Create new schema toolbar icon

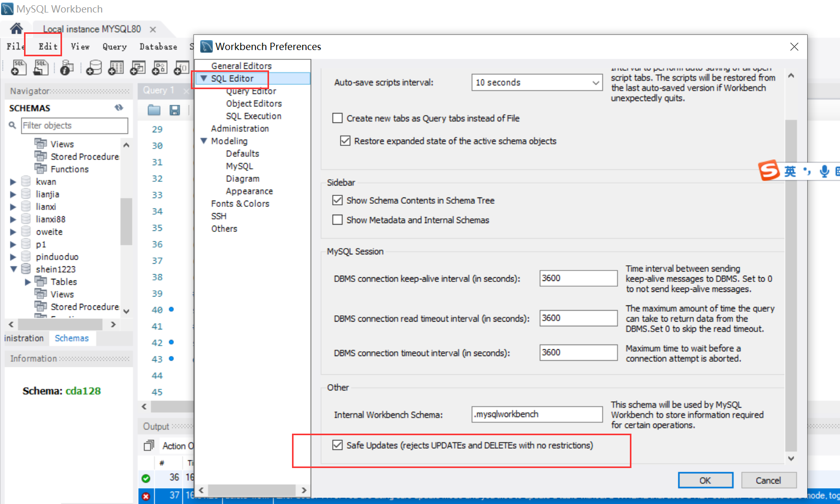click(x=94, y=68)
